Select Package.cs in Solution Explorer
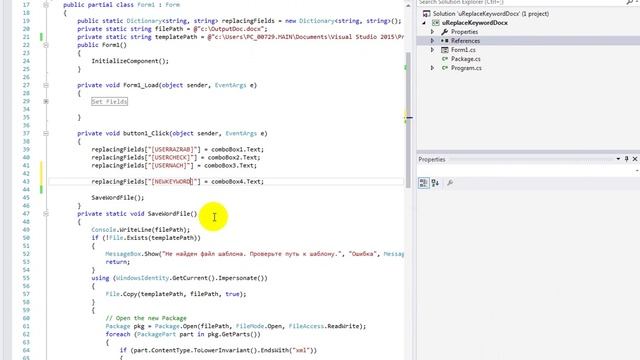640x360 pixels. pyautogui.click(x=465, y=59)
